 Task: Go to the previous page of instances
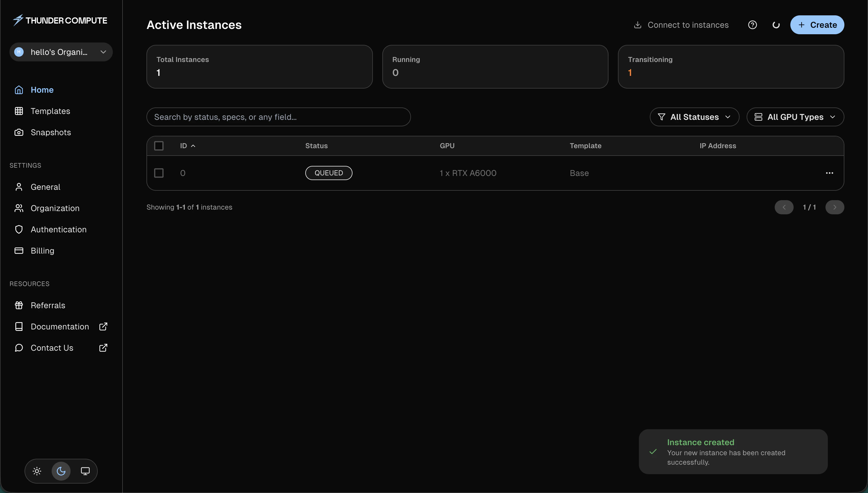[x=784, y=207]
